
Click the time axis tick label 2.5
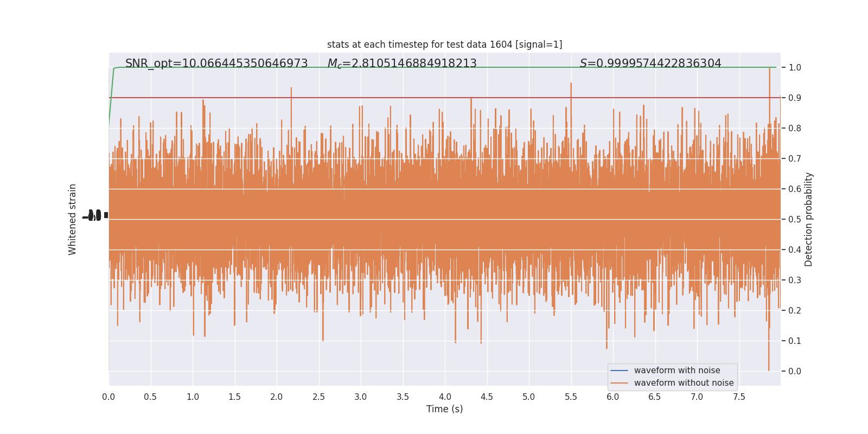tap(319, 397)
